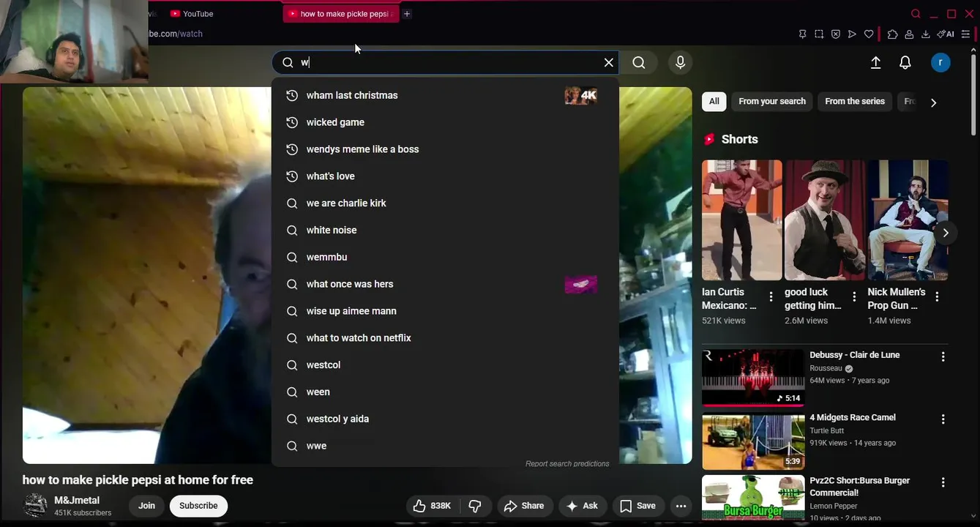Click the browser address bar URL
This screenshot has width=980, height=527.
(176, 34)
